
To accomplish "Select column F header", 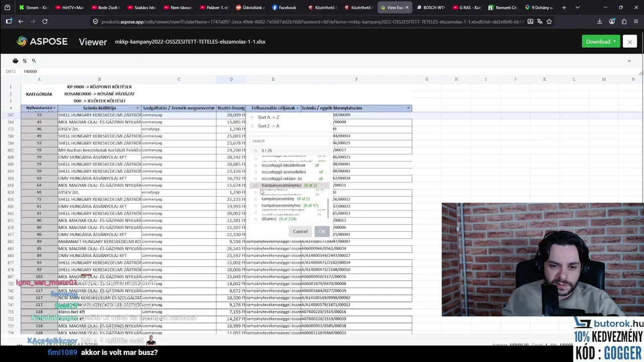I will tap(356, 79).
